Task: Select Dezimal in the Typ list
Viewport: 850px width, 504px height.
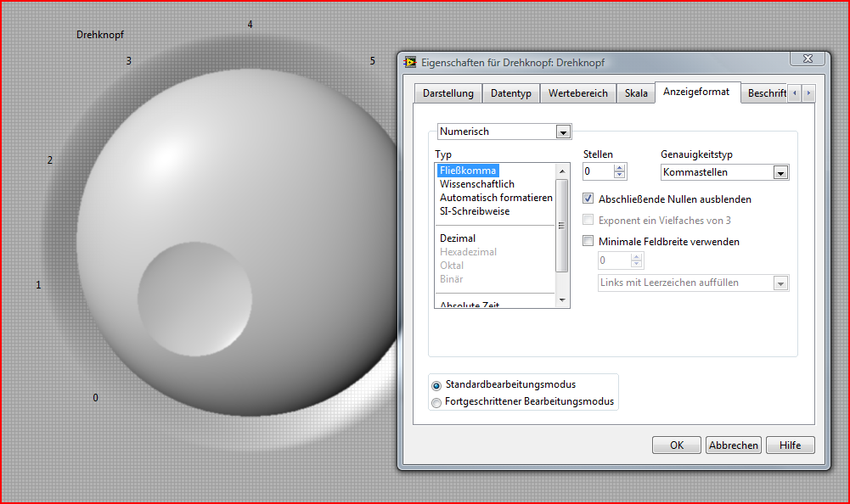Action: point(458,238)
